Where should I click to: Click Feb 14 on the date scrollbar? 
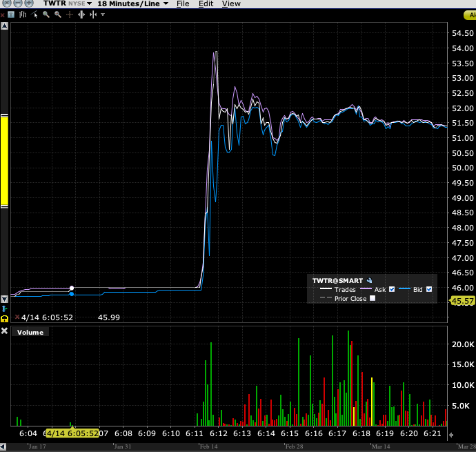pos(208,446)
